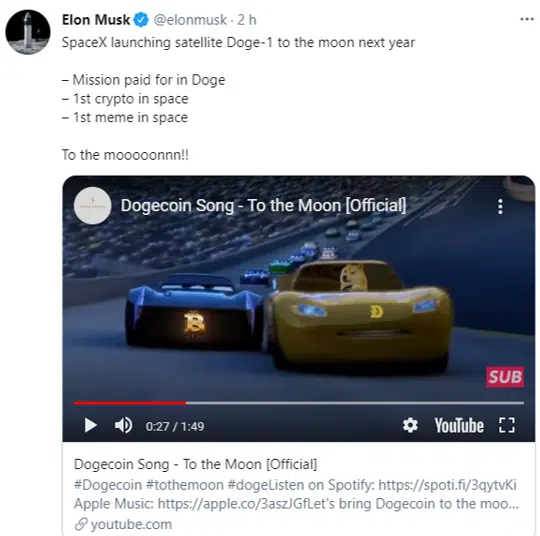Open the tweet's more options ellipsis
This screenshot has height=536, width=540.
coord(527,19)
